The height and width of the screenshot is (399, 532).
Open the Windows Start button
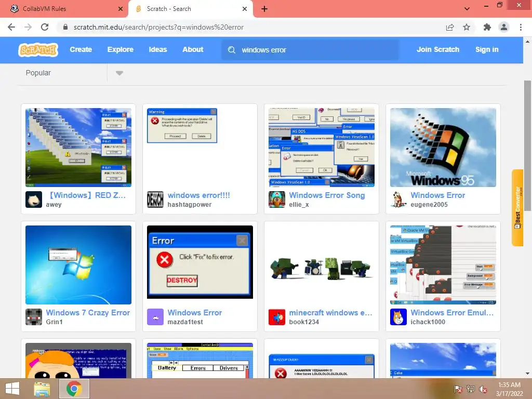12,389
